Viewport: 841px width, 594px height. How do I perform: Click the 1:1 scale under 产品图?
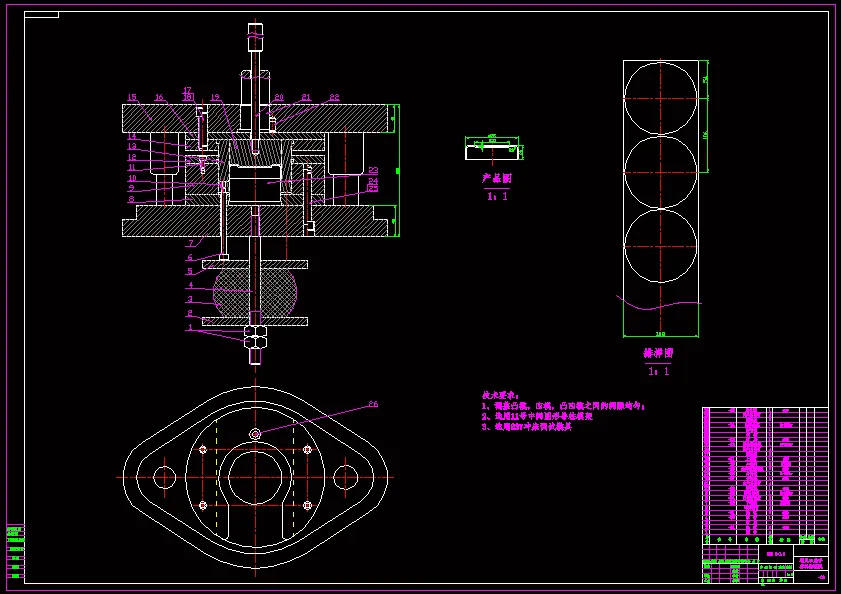(497, 196)
